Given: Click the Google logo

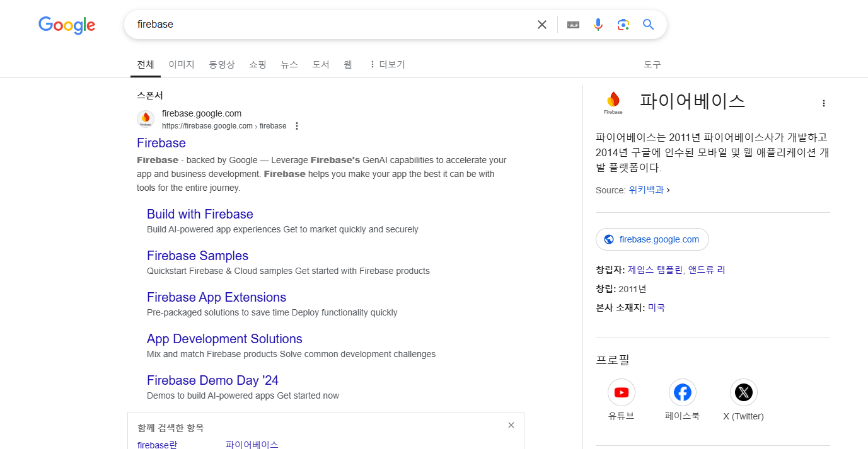Looking at the screenshot, I should point(67,25).
